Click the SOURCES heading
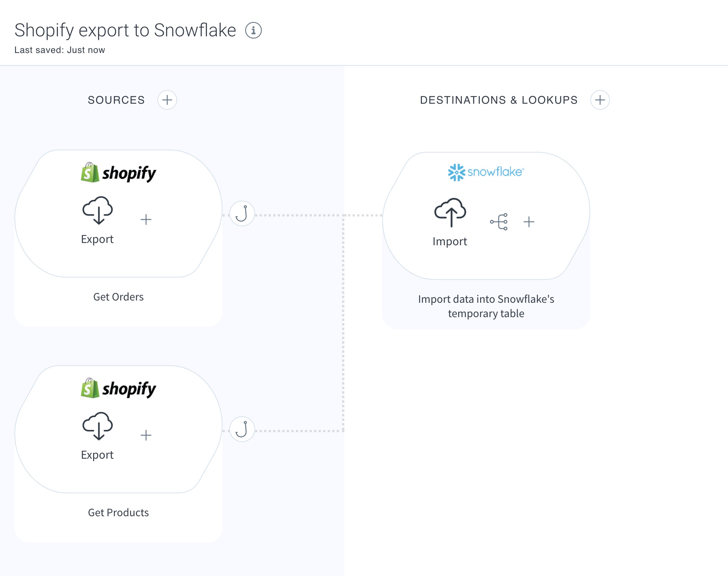This screenshot has width=728, height=576. [x=116, y=100]
